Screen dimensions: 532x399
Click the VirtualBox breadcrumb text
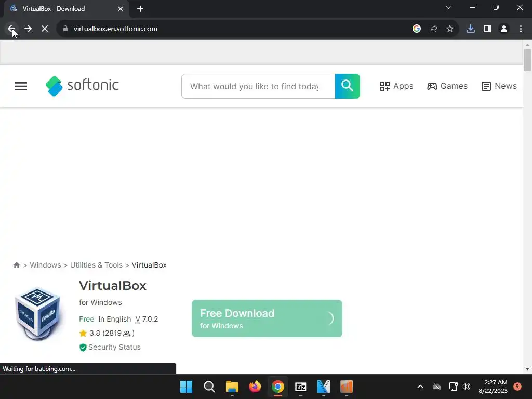(x=149, y=265)
